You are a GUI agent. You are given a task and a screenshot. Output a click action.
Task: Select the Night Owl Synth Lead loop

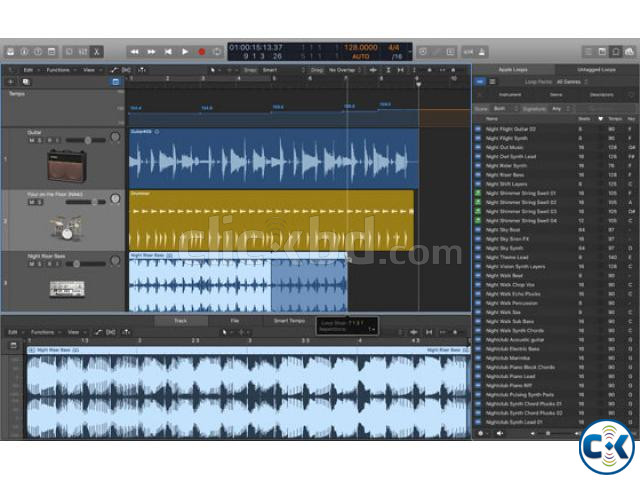point(556,157)
